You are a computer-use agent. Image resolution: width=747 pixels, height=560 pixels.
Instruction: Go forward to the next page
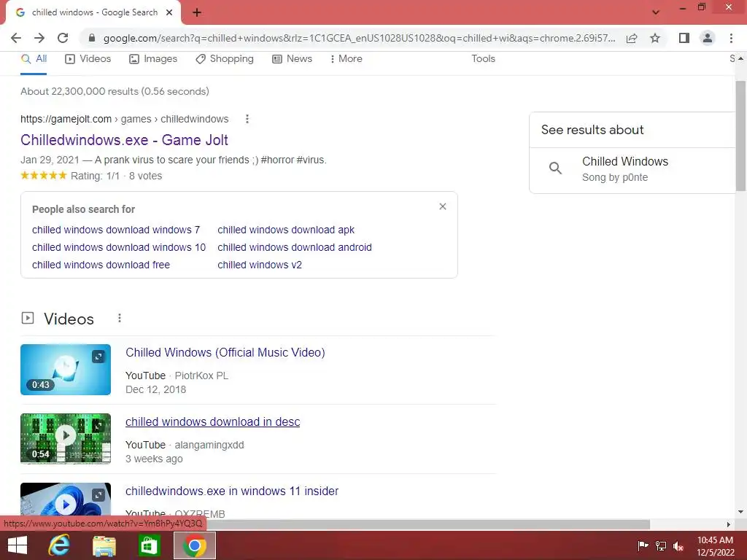(x=39, y=38)
